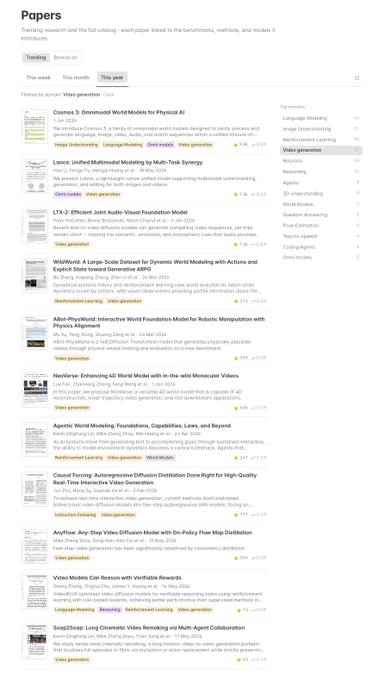Image resolution: width=372 pixels, height=680 pixels.
Task: Click Instruction Following tag on Causal Forcing paper
Action: tap(75, 515)
